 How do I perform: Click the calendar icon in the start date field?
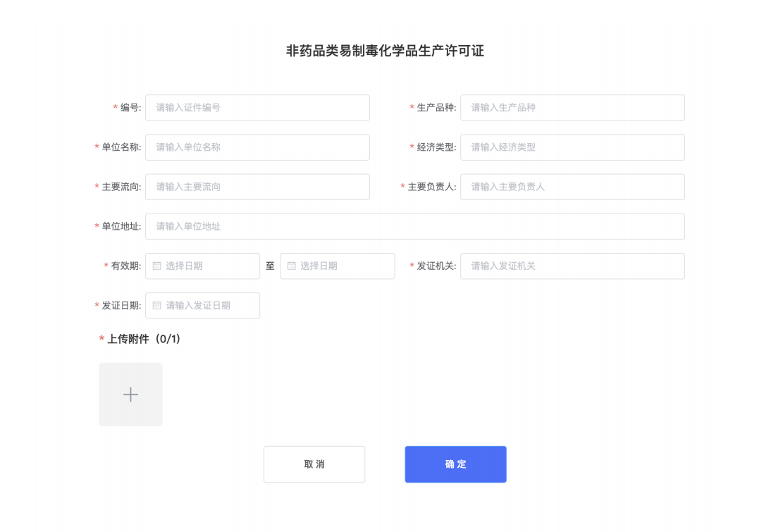[x=156, y=266]
